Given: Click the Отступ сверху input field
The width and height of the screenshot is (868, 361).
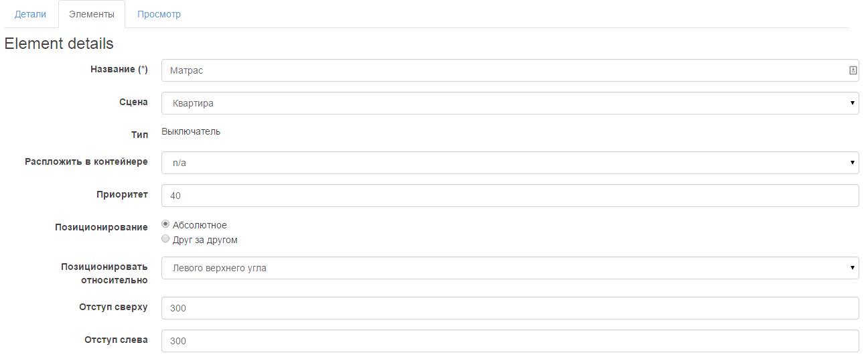Looking at the screenshot, I should point(510,308).
